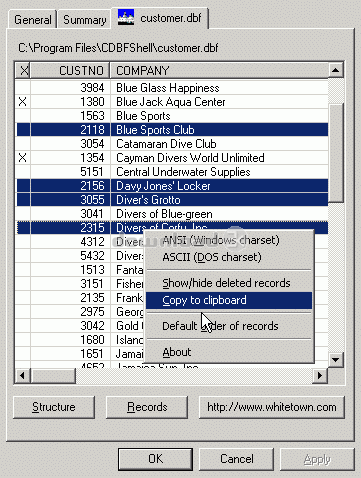This screenshot has height=478, width=361.
Task: Click customer number 1513
Action: 92,270
